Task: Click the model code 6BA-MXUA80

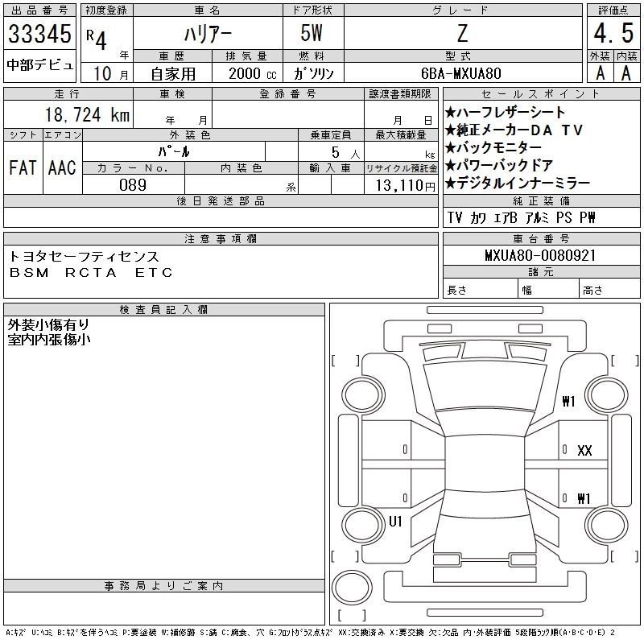Action: (463, 72)
